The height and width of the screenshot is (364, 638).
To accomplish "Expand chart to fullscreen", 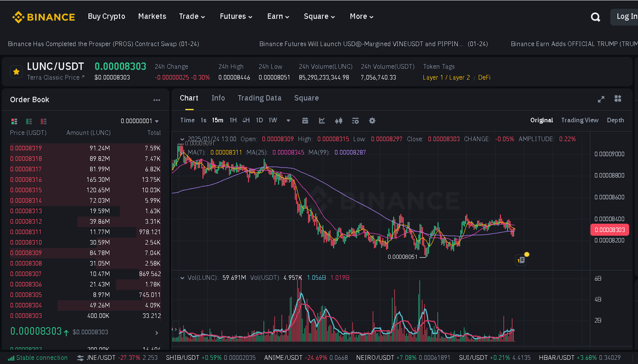I will tap(601, 99).
